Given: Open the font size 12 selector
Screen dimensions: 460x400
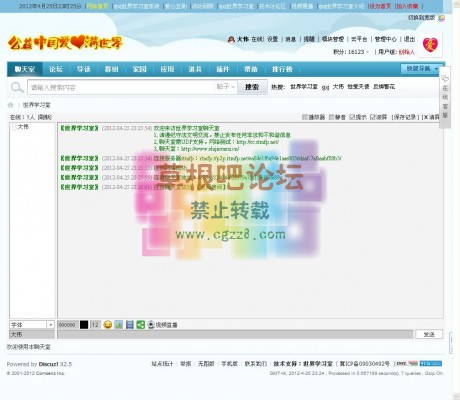Looking at the screenshot, I should pyautogui.click(x=95, y=324).
